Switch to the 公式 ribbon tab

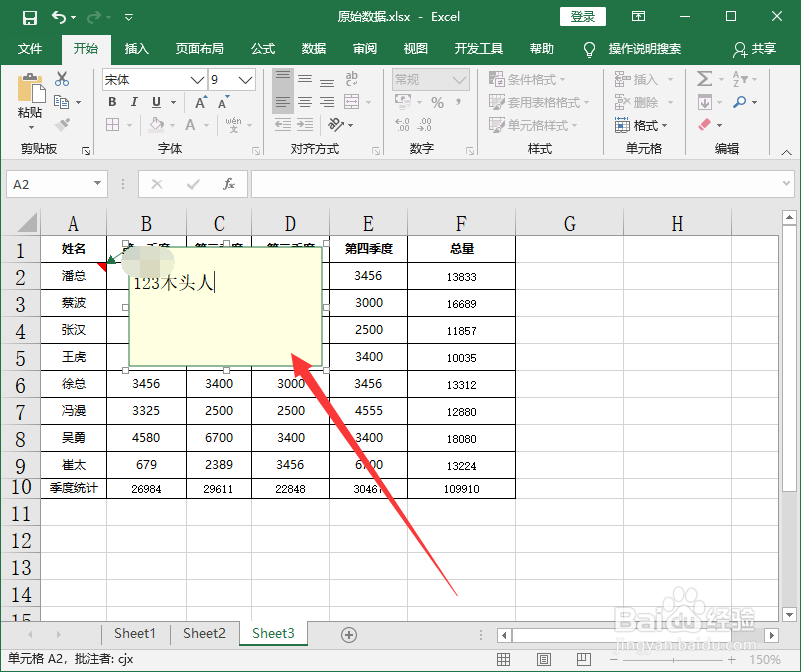point(263,49)
